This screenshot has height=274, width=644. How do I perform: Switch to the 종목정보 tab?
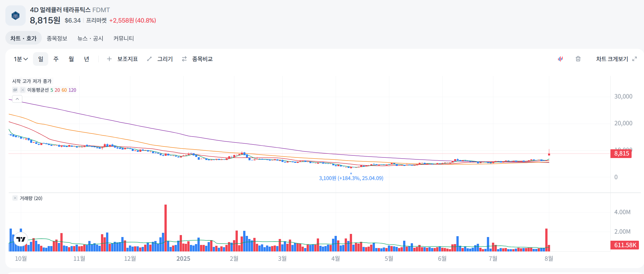[x=57, y=38]
